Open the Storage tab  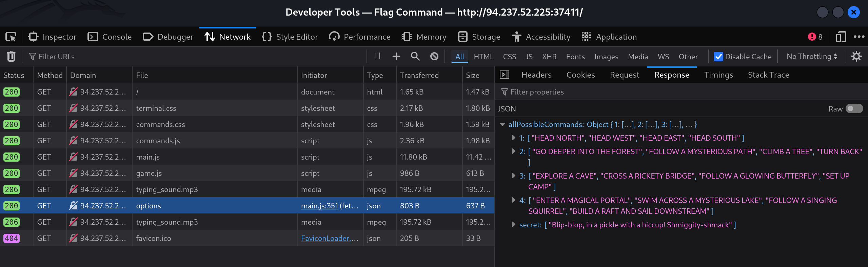[x=479, y=37]
